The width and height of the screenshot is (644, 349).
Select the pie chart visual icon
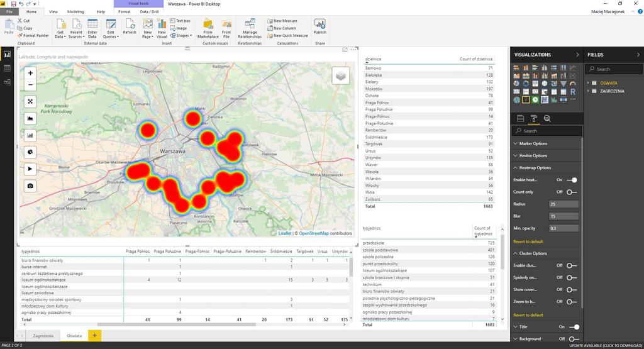[516, 84]
